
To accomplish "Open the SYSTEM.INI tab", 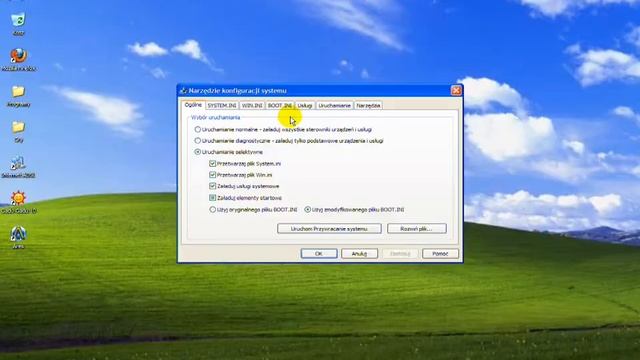I will (x=222, y=105).
